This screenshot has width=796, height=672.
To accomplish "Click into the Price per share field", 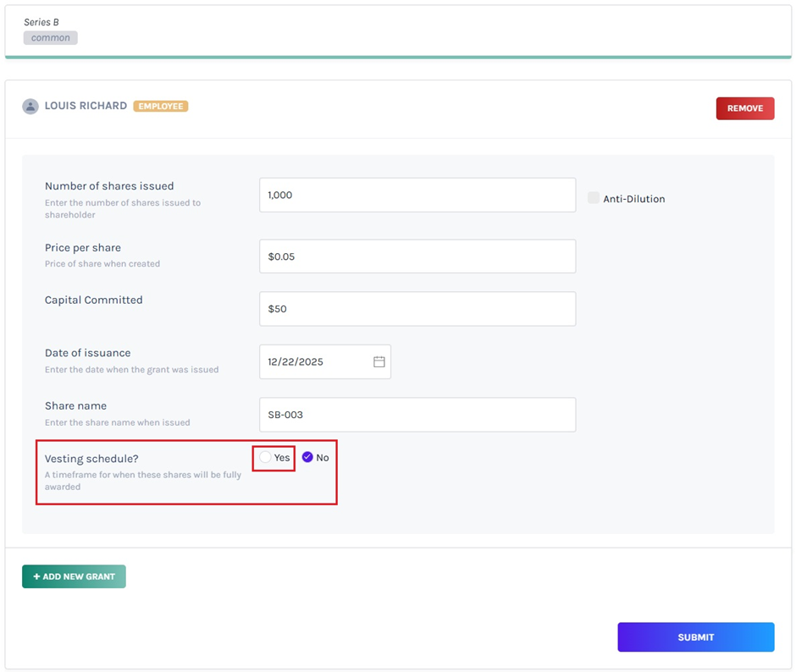I will tap(417, 256).
